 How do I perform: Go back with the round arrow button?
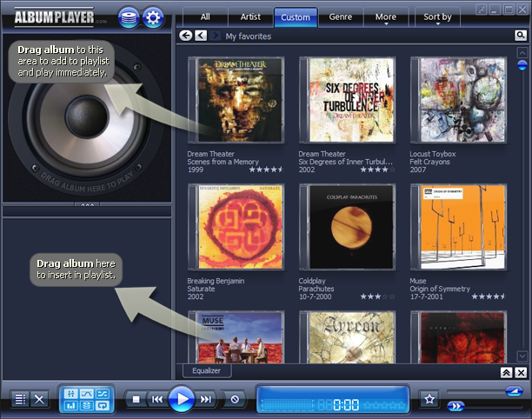(185, 36)
